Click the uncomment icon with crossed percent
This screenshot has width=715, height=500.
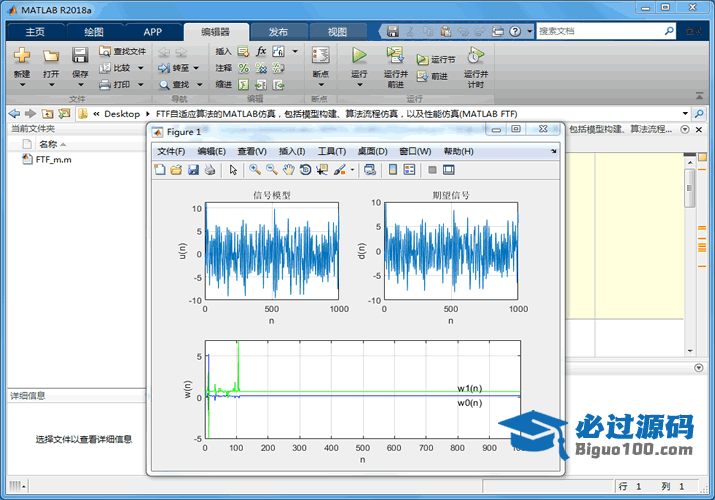[x=261, y=68]
